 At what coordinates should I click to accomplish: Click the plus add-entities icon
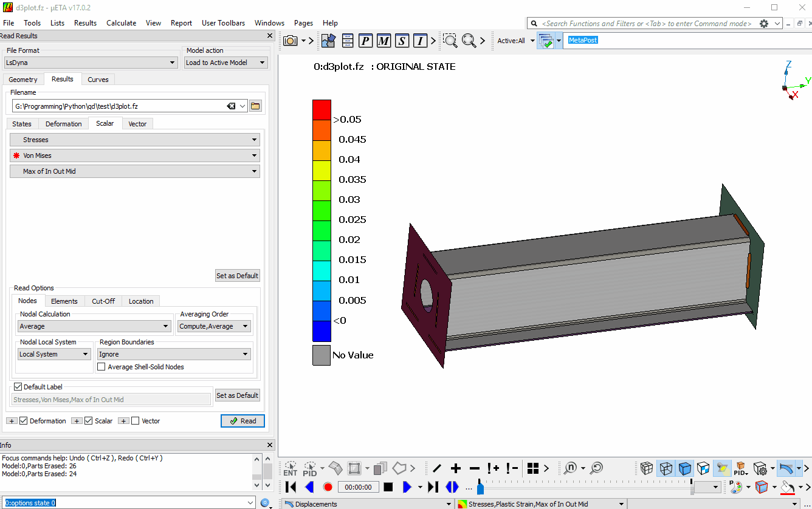[x=456, y=468]
